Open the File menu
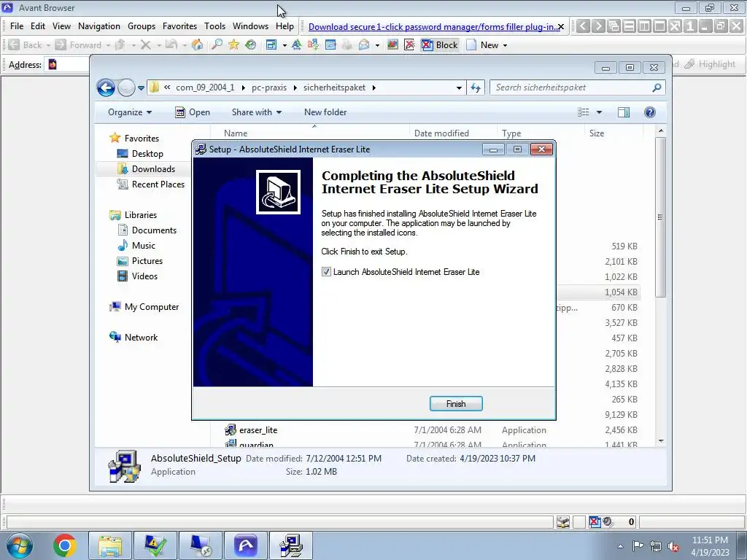This screenshot has width=747, height=560. point(17,26)
